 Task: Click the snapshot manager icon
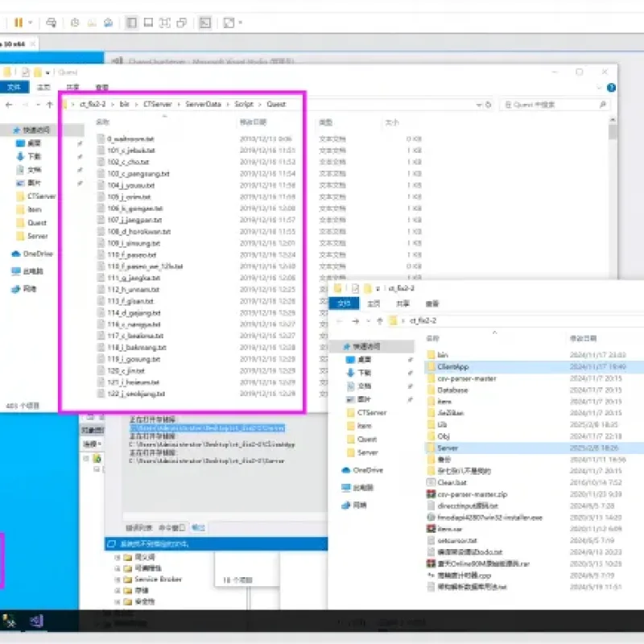109,23
